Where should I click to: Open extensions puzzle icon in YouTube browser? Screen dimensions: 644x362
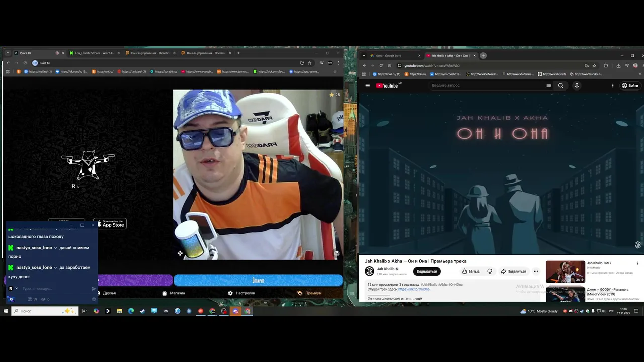[606, 66]
